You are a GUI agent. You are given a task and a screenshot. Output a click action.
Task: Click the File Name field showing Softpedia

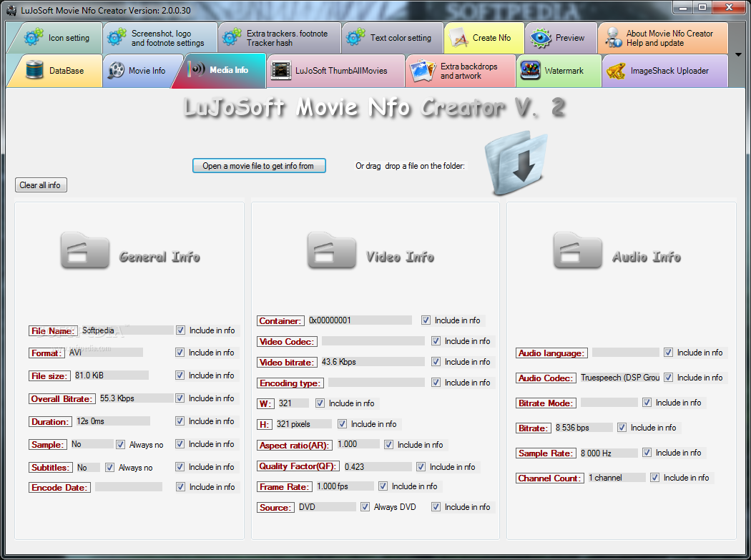(x=127, y=330)
